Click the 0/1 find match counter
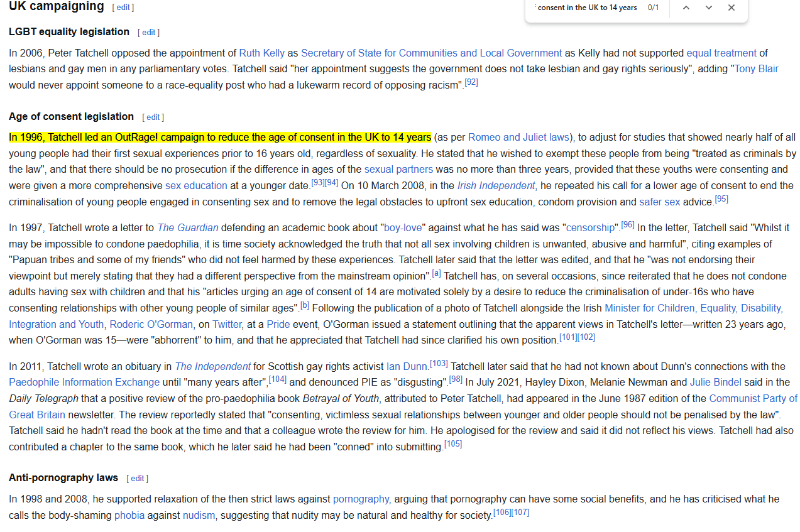This screenshot has height=532, width=800. (x=654, y=8)
